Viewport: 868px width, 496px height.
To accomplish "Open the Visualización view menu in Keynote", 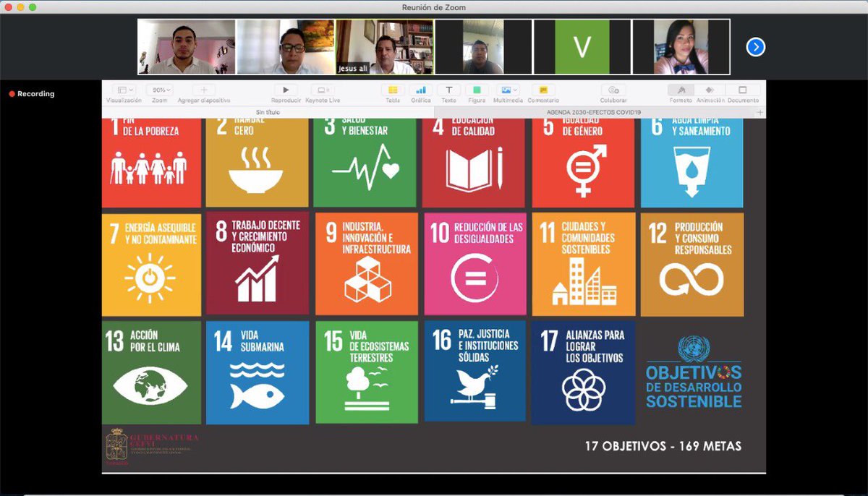I will point(124,90).
